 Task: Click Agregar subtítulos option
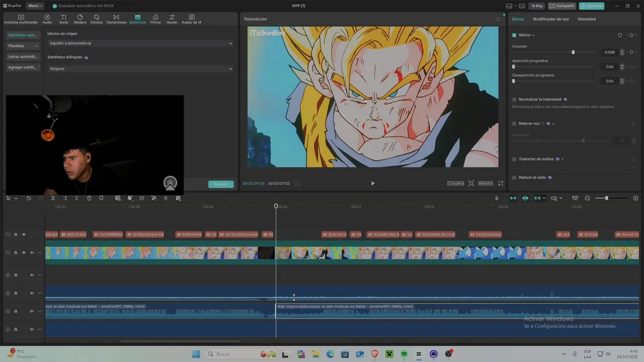[23, 67]
